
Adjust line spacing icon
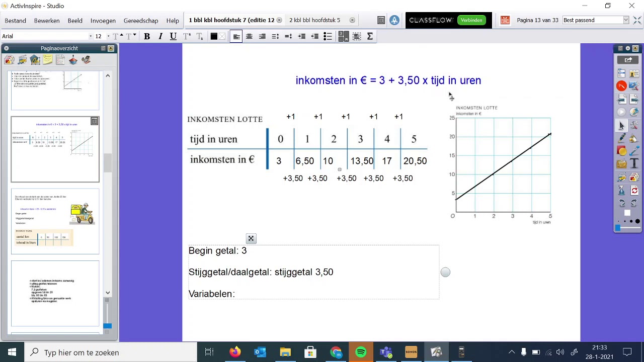point(275,36)
